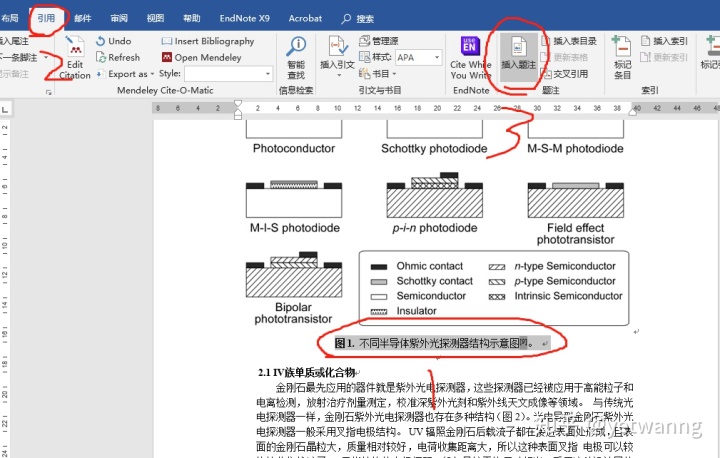The image size is (720, 458).
Task: Click 插入尾注 insert endnote
Action: 15,41
